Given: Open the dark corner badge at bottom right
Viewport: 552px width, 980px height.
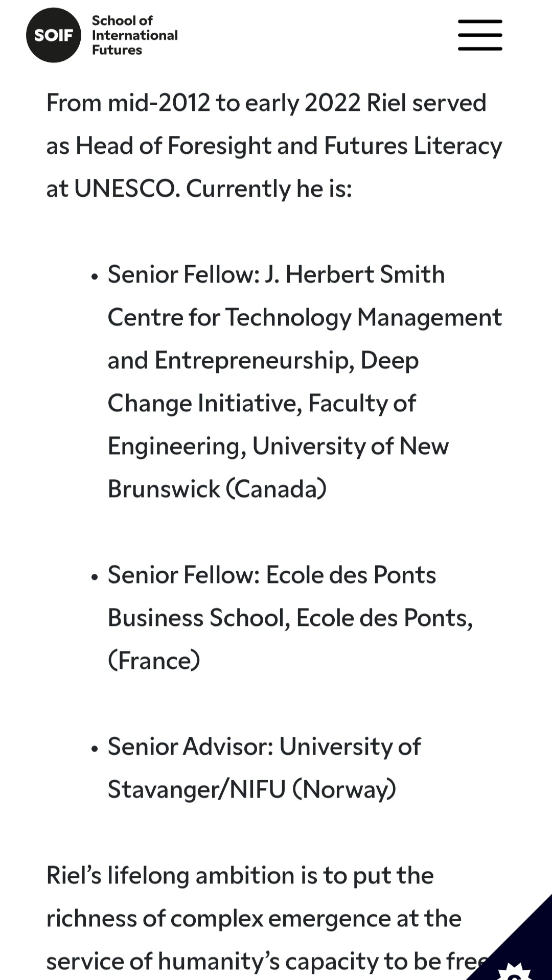Looking at the screenshot, I should pos(516,945).
